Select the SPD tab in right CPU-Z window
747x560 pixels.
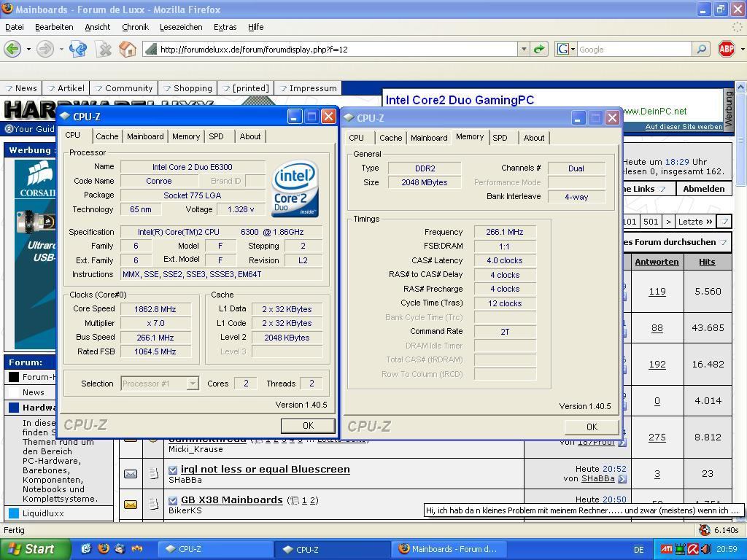[x=500, y=138]
